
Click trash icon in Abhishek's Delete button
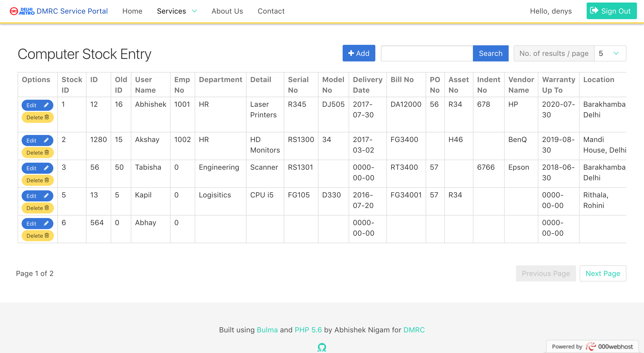pos(47,117)
